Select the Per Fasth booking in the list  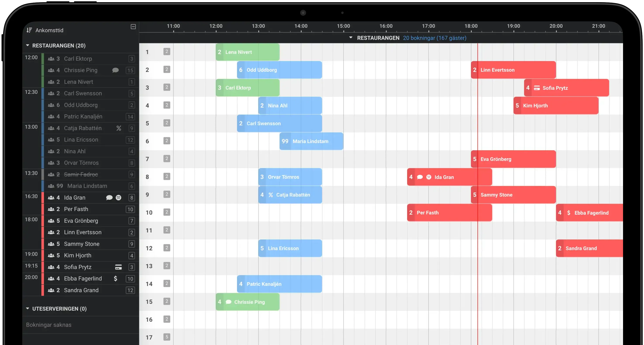click(x=76, y=209)
